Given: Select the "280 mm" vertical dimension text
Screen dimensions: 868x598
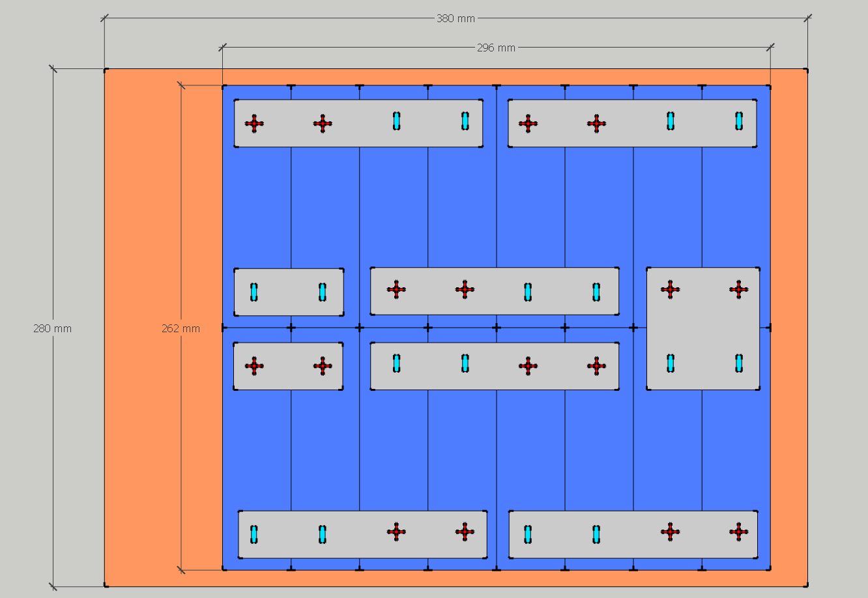Looking at the screenshot, I should coord(52,328).
